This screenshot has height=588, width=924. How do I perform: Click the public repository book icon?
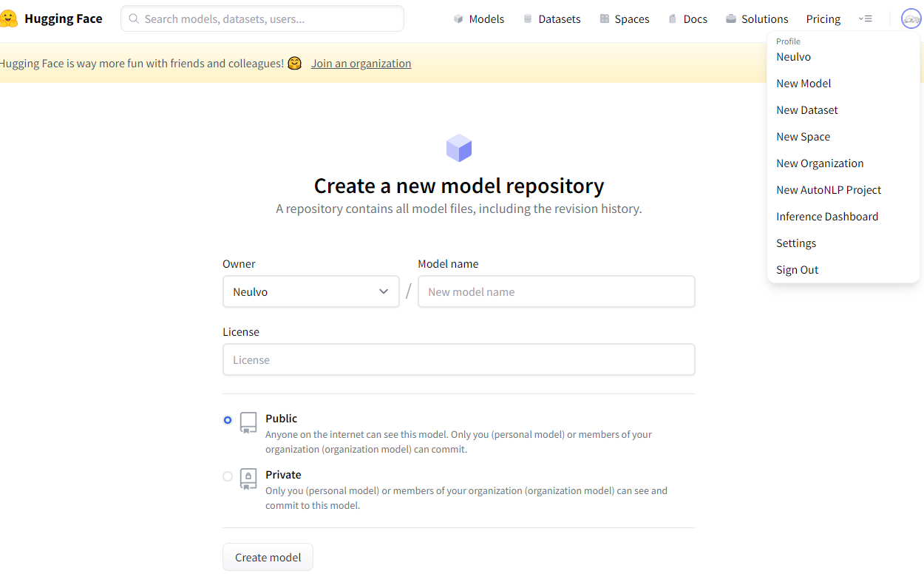(x=248, y=423)
